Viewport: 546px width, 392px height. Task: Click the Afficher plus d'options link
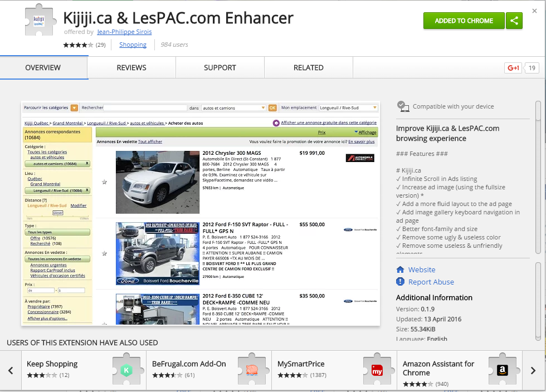pos(47,318)
